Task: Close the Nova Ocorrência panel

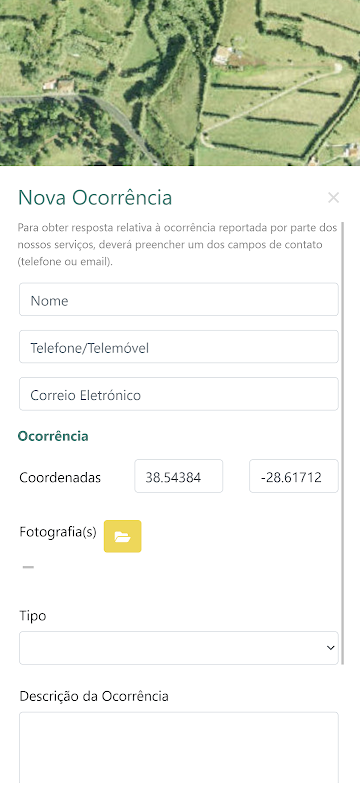Action: click(x=333, y=198)
